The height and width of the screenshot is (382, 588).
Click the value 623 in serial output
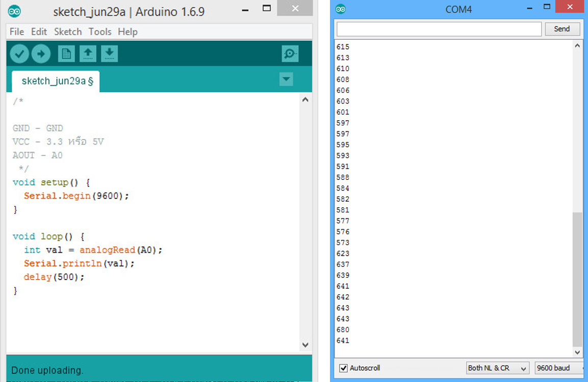(x=343, y=254)
